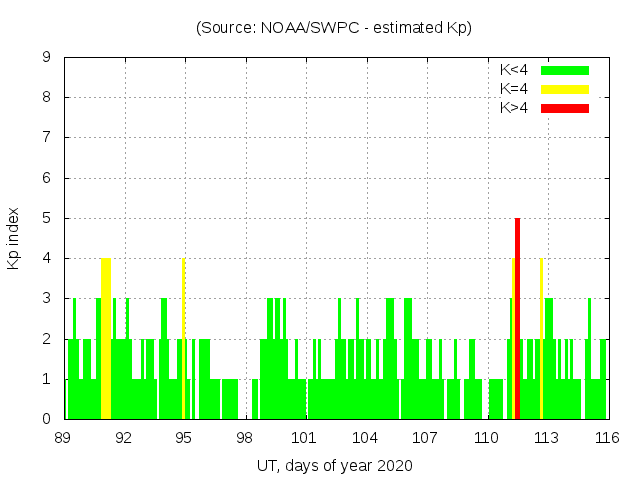Viewport: 640px width, 480px height.
Task: Click the chart title mentioning NOAA/SWPC
Action: pyautogui.click(x=334, y=28)
